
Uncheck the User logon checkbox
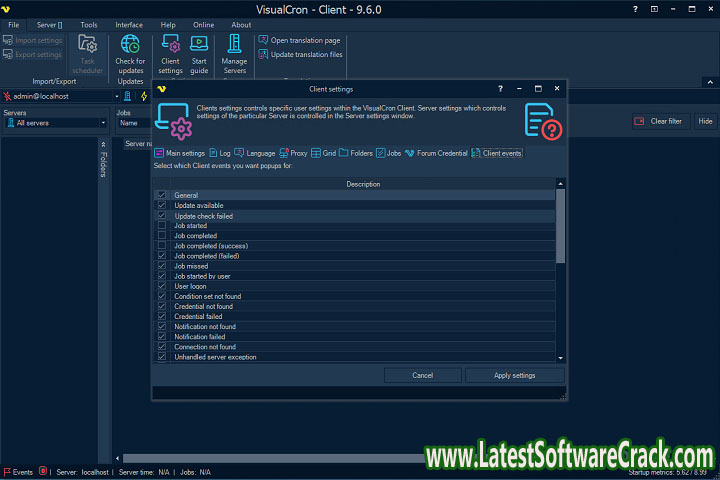[x=162, y=286]
